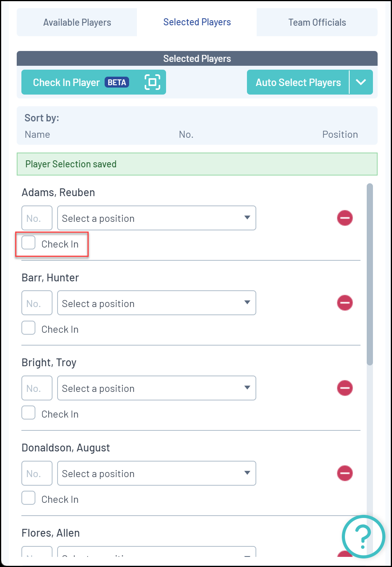Click the Auto Select Players button

pos(298,82)
